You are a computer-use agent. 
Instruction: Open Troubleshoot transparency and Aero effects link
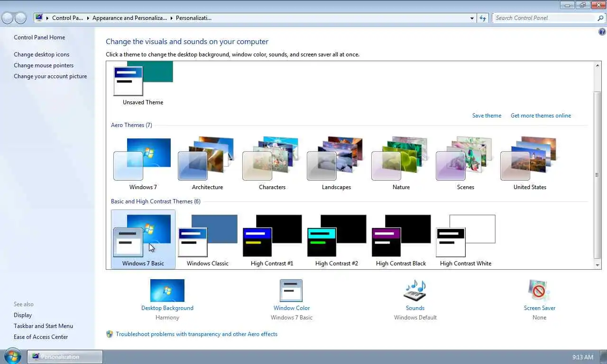pyautogui.click(x=196, y=334)
